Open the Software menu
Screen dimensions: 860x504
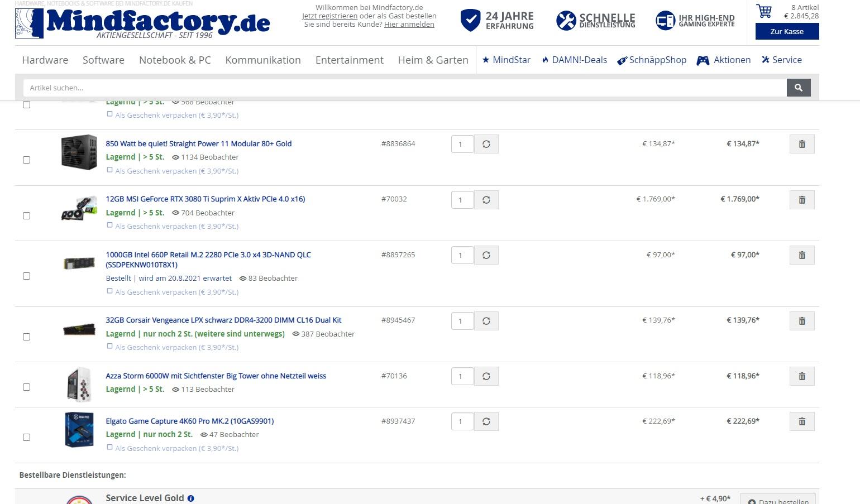103,60
